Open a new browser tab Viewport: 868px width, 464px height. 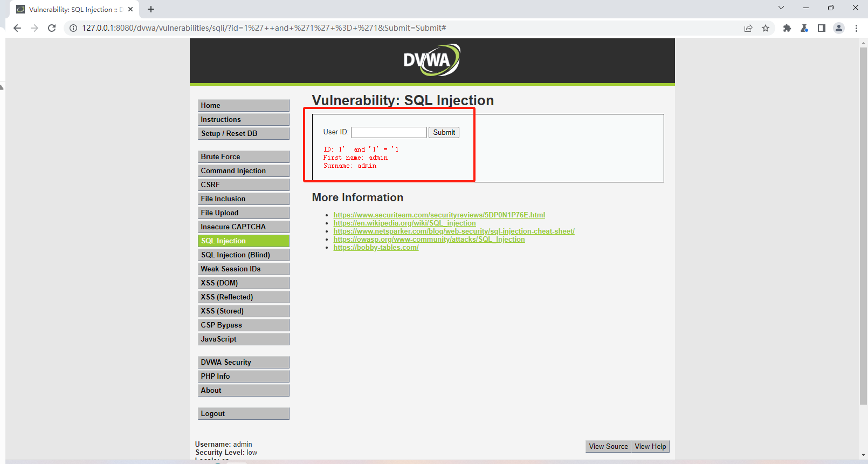point(151,9)
